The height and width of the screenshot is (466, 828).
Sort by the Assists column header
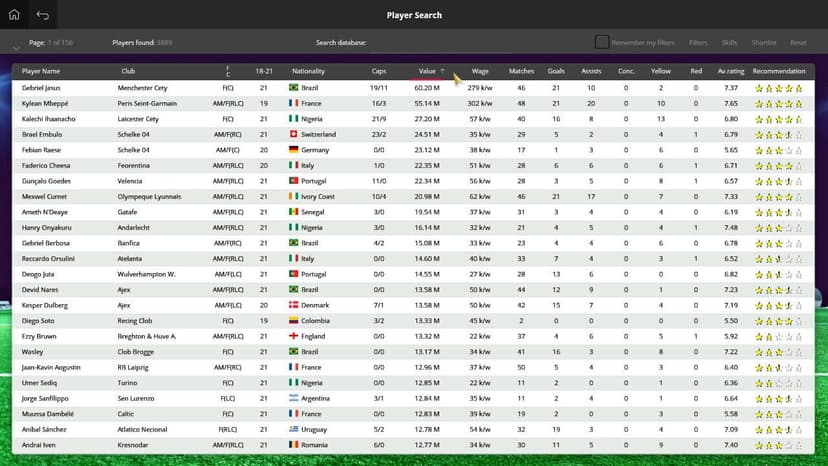(591, 71)
